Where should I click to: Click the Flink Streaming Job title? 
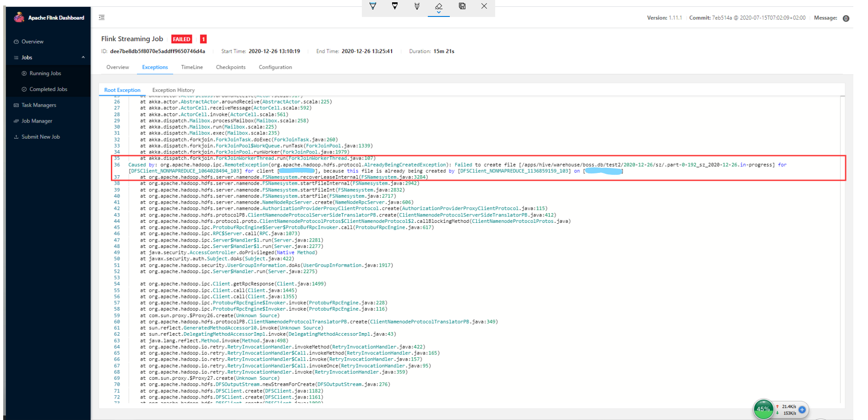coord(132,39)
